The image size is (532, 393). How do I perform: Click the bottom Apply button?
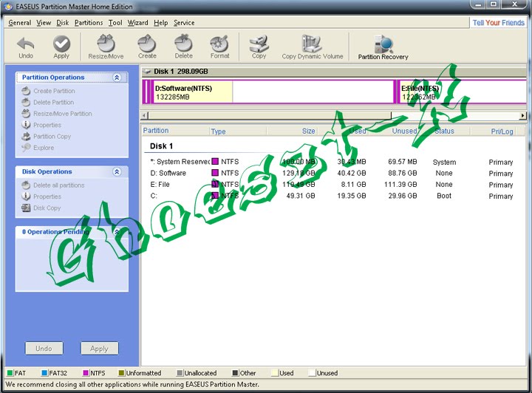[100, 348]
